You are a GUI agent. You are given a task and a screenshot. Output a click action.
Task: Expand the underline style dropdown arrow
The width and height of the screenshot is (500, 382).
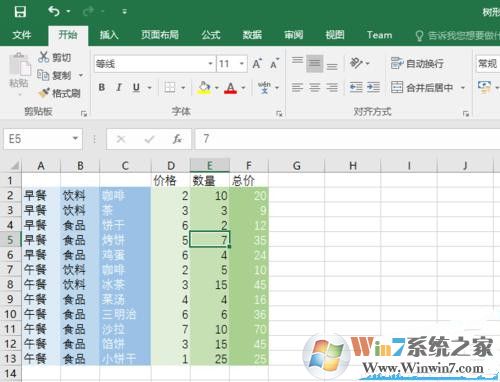[150, 88]
